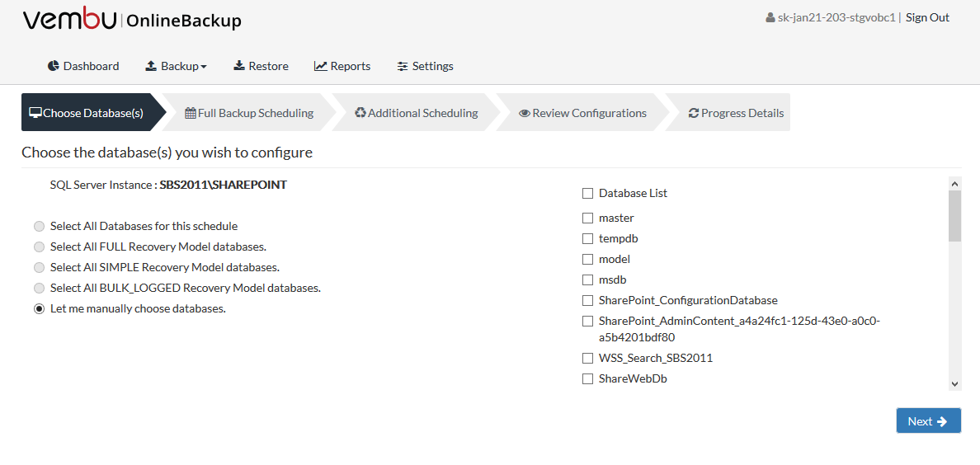The image size is (980, 465).
Task: Select All FULL Recovery Model databases option
Action: pyautogui.click(x=40, y=247)
